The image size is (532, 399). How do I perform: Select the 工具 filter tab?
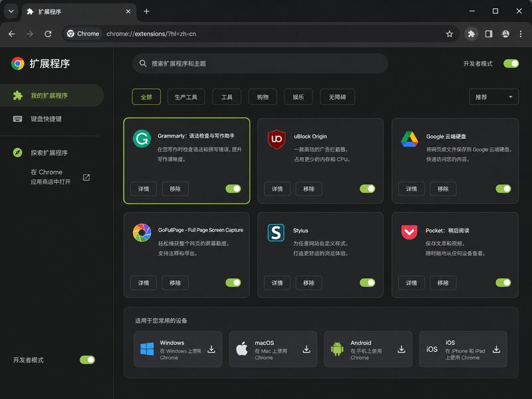227,97
